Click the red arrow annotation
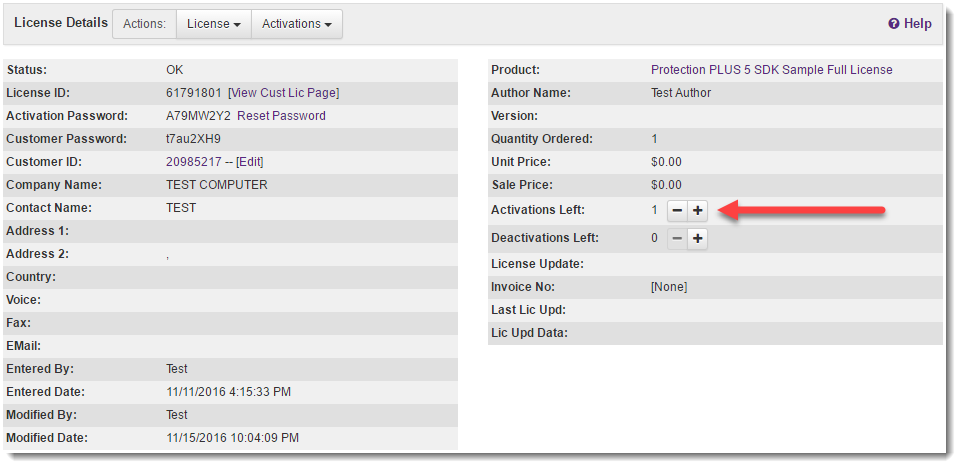This screenshot has width=961, height=468. pos(802,211)
